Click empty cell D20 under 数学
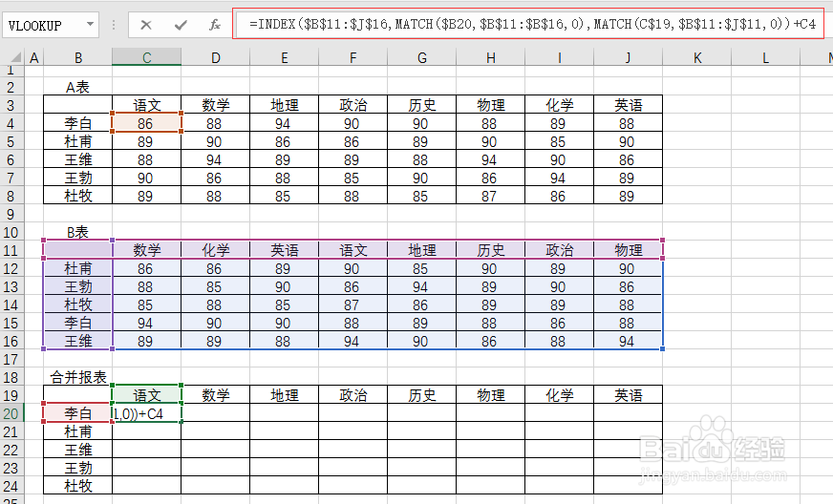The image size is (833, 504). tap(216, 413)
